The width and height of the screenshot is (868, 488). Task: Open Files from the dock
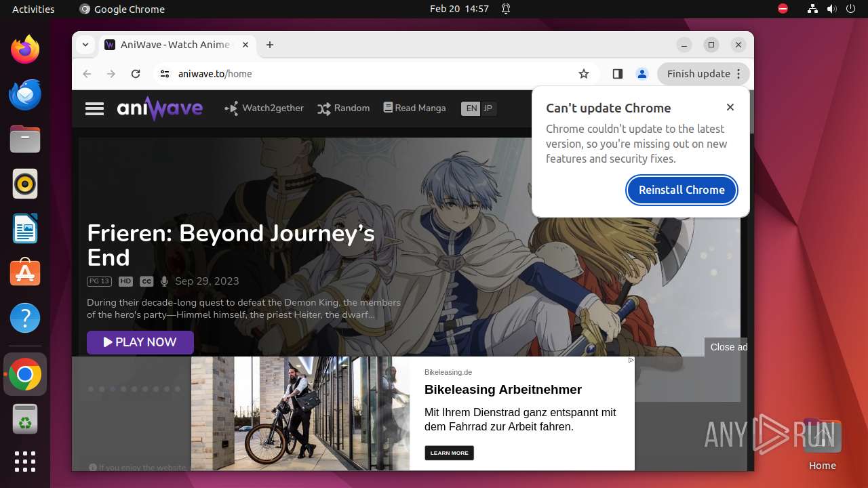[x=25, y=139]
